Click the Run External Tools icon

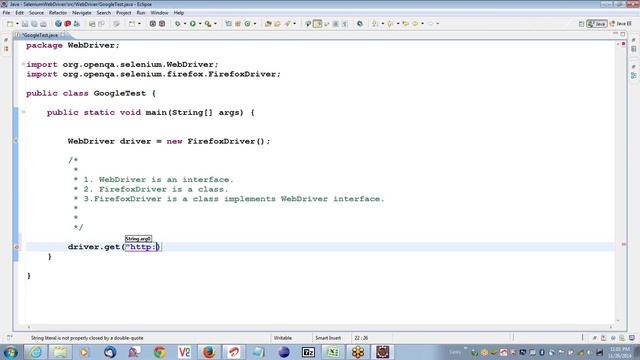point(208,24)
